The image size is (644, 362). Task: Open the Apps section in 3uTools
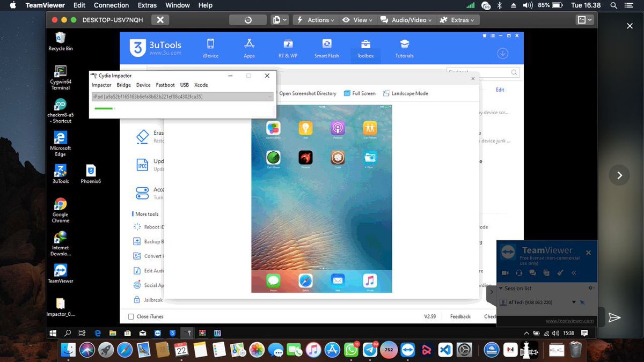[x=249, y=48]
